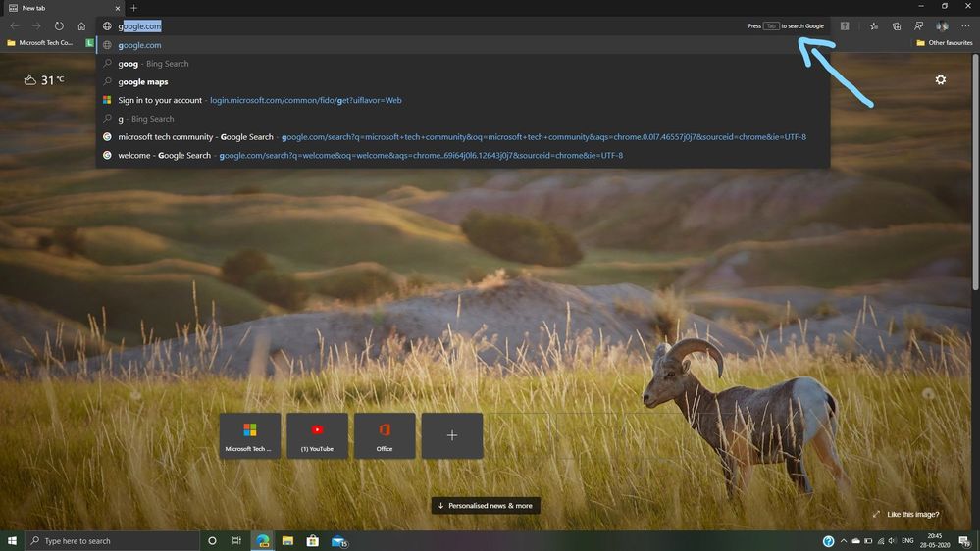Click the Microsoft Edge taskbar icon
Viewport: 980px width, 551px height.
click(x=263, y=540)
